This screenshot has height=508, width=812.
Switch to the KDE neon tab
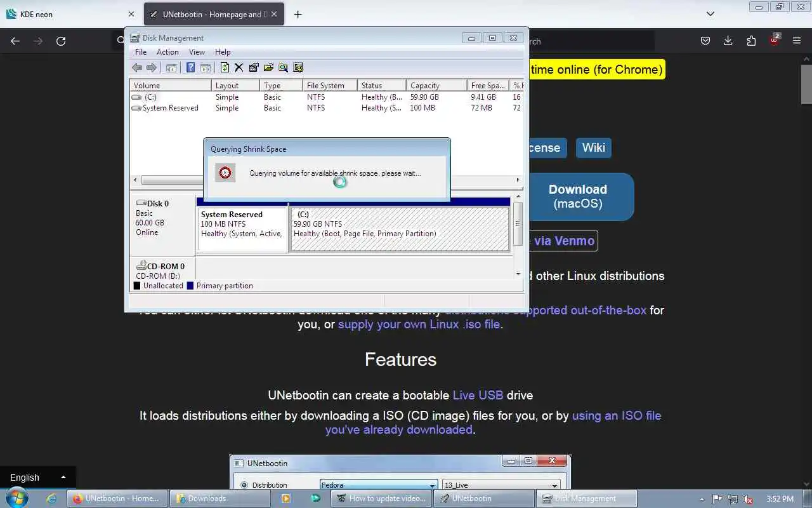[70, 14]
